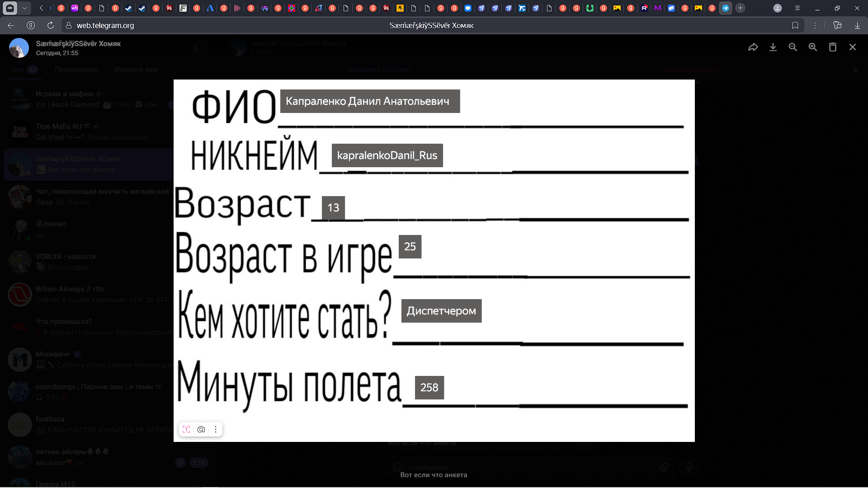Screen dimensions: 868x488
Task: Open browser downloads panel
Action: click(857, 25)
